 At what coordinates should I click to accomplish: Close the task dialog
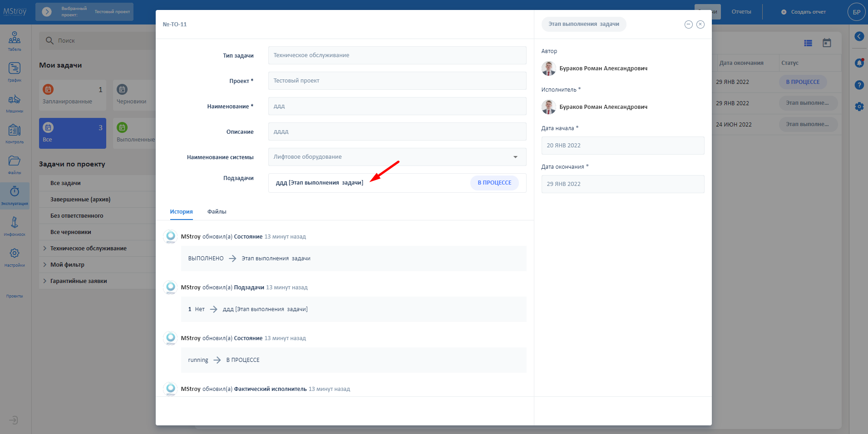(700, 24)
